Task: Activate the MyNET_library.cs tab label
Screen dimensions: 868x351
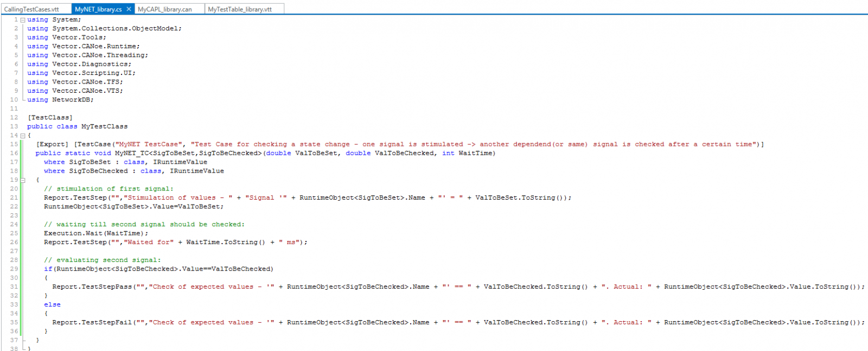Action: point(98,9)
